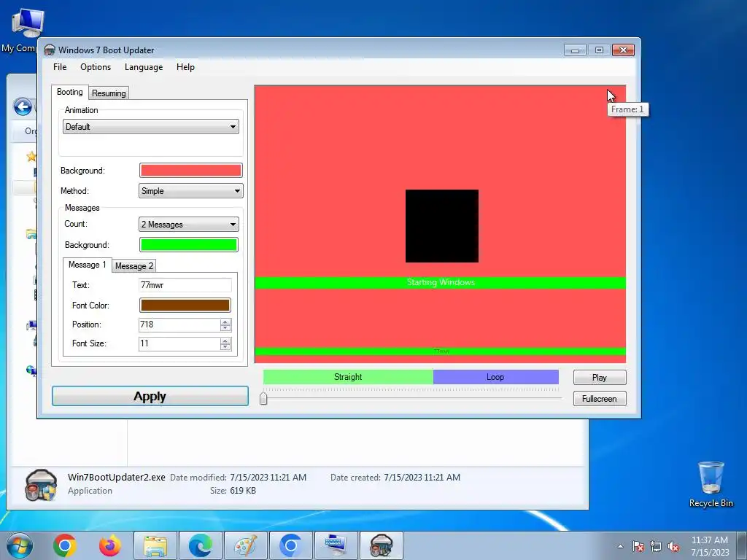
Task: Close the Windows 7 Boot Updater window
Action: 623,50
